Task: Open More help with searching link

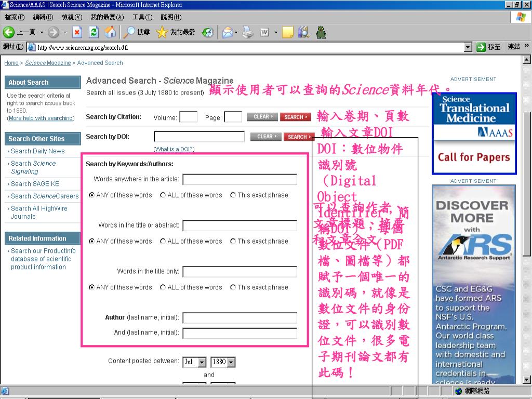Action: [x=41, y=118]
